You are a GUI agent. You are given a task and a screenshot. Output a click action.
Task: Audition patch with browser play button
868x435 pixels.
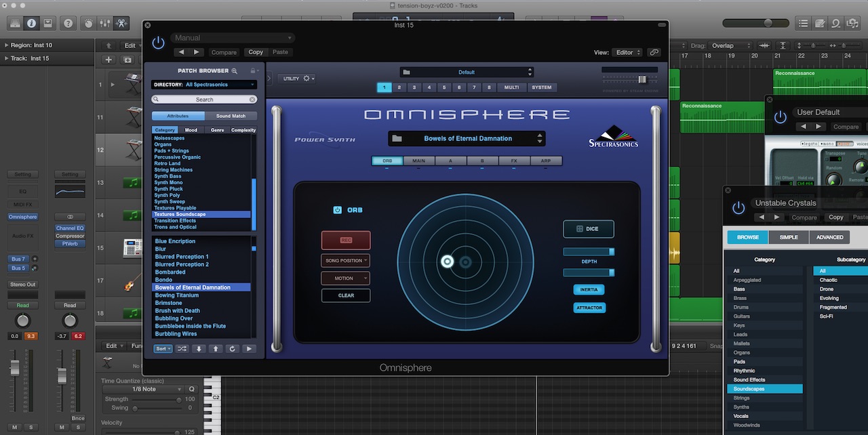coord(250,349)
